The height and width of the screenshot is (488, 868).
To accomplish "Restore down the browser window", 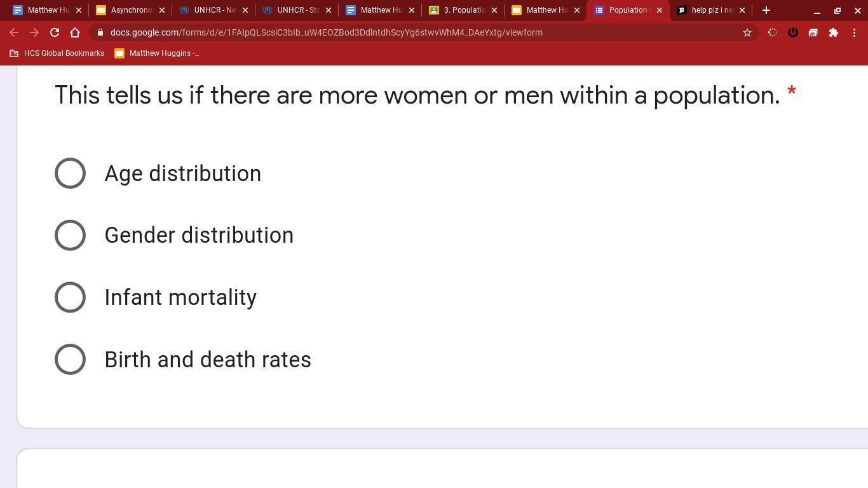I will 837,10.
